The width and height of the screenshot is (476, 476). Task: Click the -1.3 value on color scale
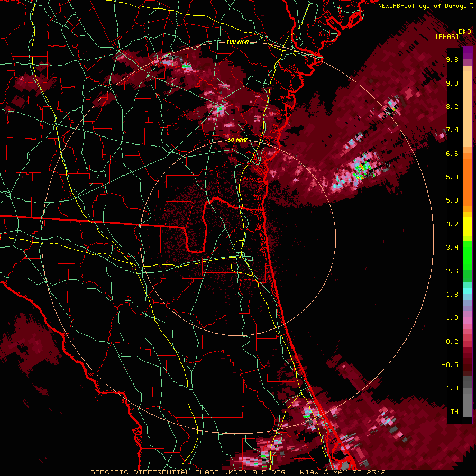point(450,388)
